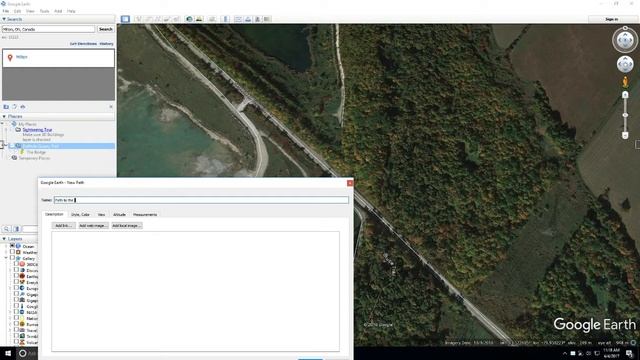Open the Get Directions link
The height and width of the screenshot is (360, 640).
coord(83,44)
